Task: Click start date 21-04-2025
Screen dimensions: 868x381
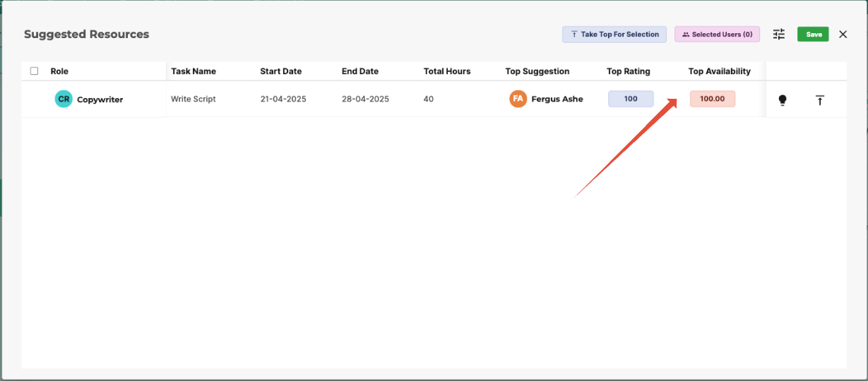Action: (283, 99)
